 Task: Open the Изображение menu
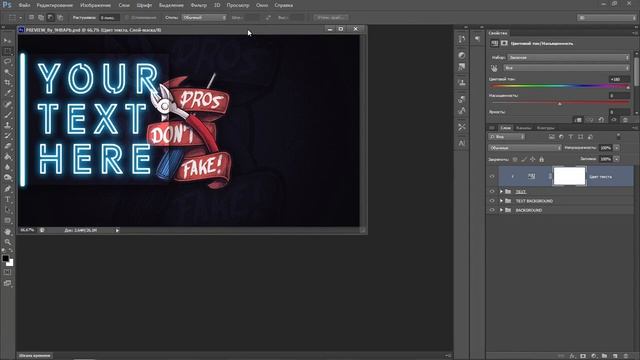[96, 5]
